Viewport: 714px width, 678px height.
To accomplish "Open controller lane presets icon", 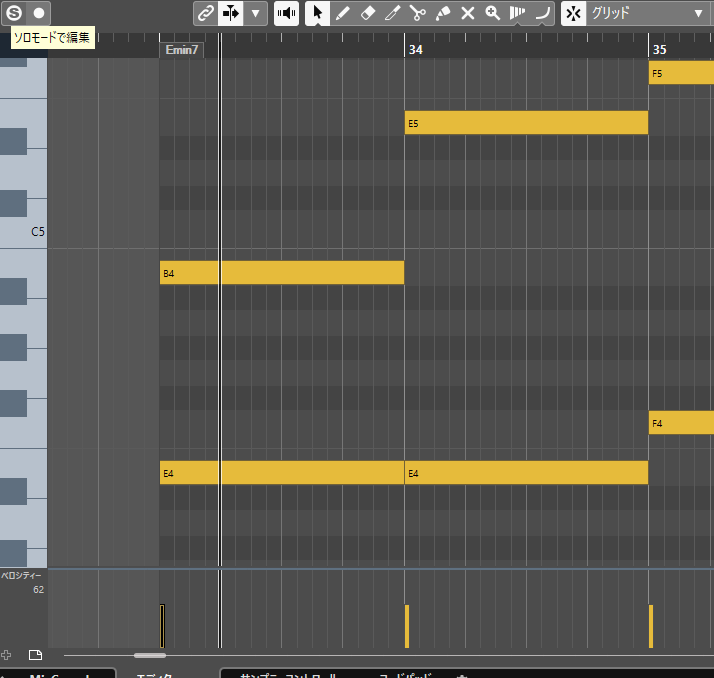I will click(x=35, y=655).
